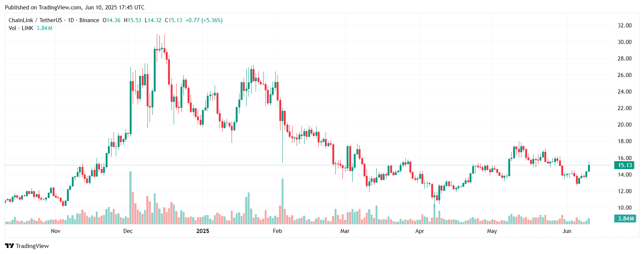
Task: Click the 3.84M value beside Vol · LINK
Action: coord(44,28)
